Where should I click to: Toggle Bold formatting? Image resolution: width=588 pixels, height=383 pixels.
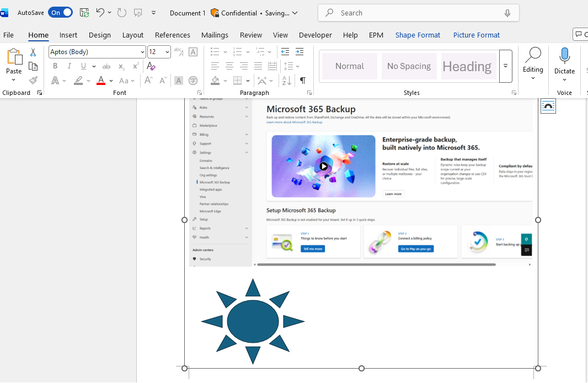(x=55, y=66)
